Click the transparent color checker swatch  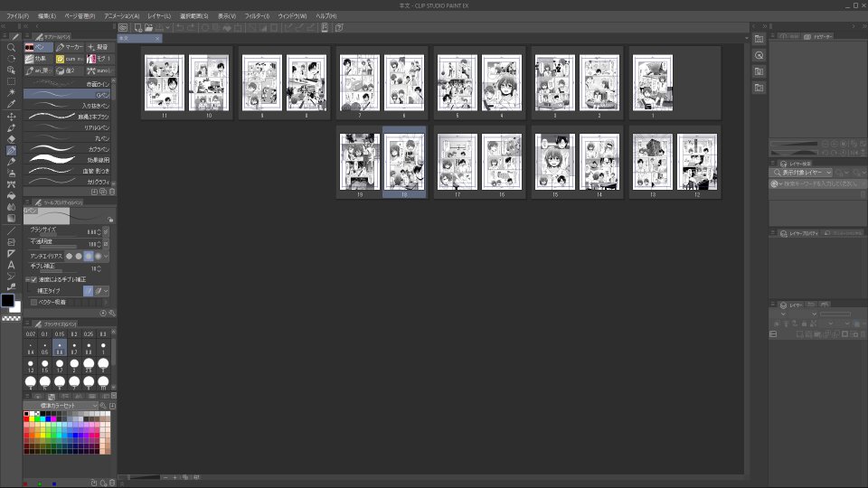click(x=11, y=318)
